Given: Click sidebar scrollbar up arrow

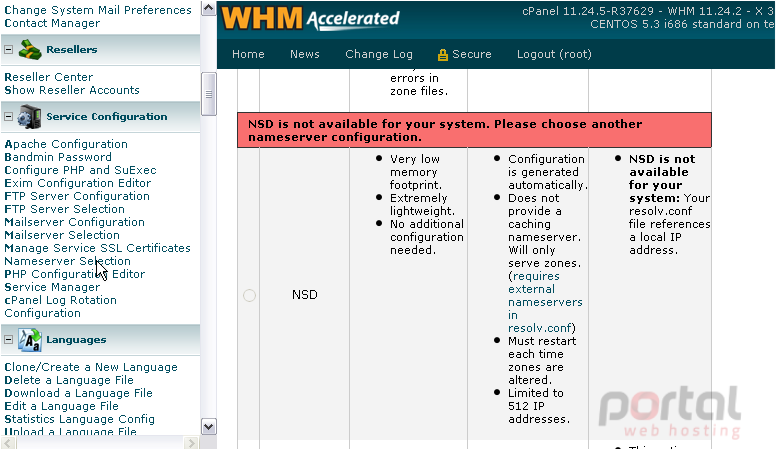Looking at the screenshot, I should (x=209, y=8).
